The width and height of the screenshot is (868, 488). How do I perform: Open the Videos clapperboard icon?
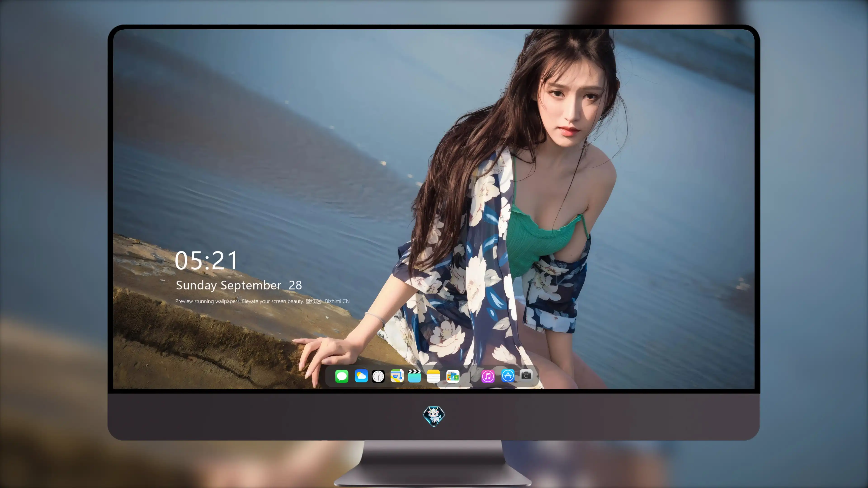point(415,376)
